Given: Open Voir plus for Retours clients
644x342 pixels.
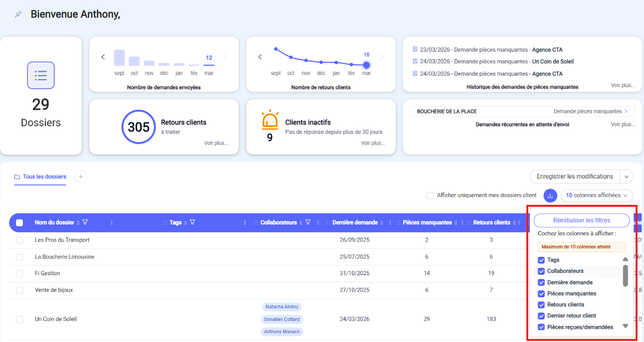Looking at the screenshot, I should click(x=216, y=143).
